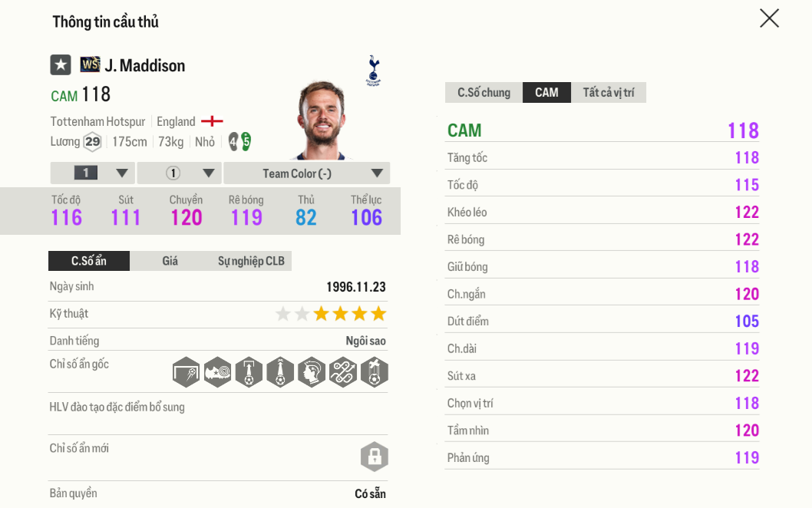The width and height of the screenshot is (812, 508).
Task: Select the curved shot hidden trait icon
Action: point(185,372)
